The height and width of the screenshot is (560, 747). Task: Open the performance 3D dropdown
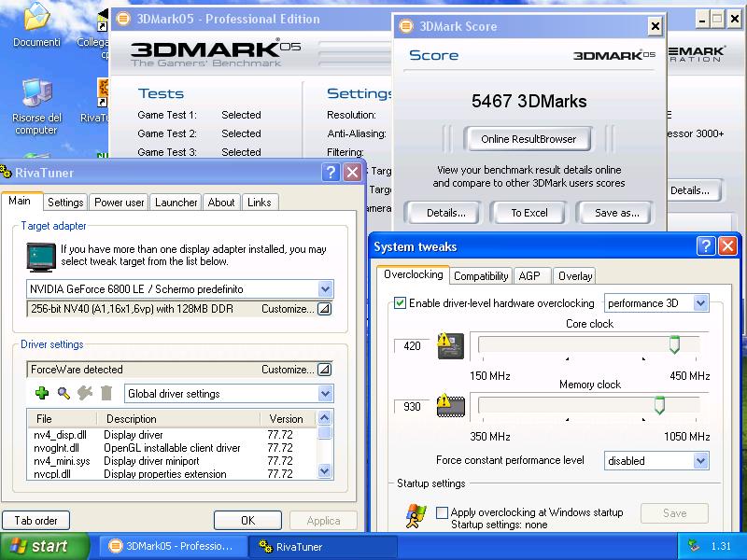tap(700, 303)
